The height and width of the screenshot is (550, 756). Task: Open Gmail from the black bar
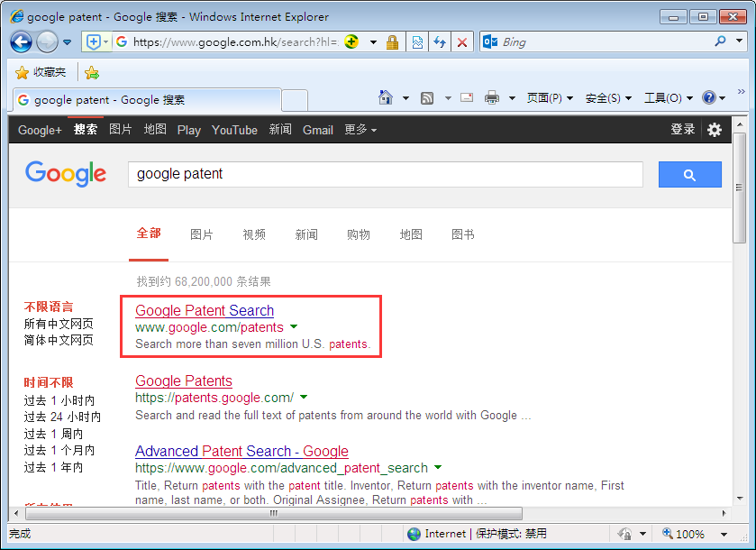tap(318, 130)
